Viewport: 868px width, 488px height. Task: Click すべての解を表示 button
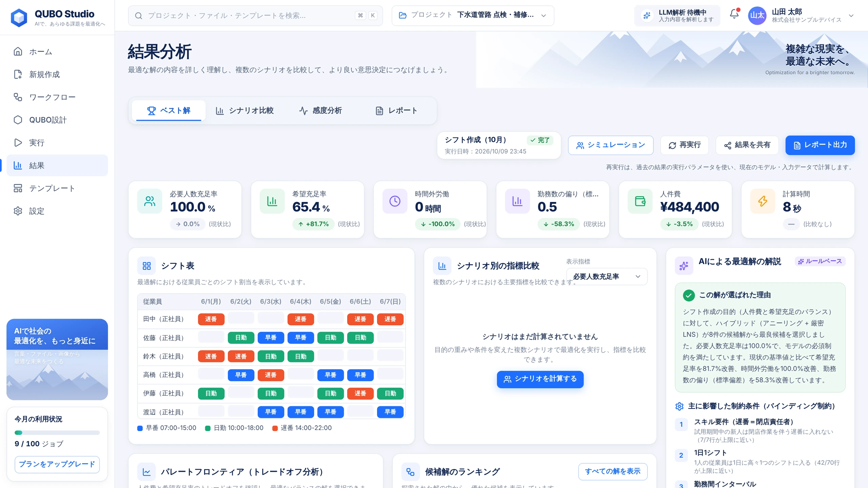point(613,471)
